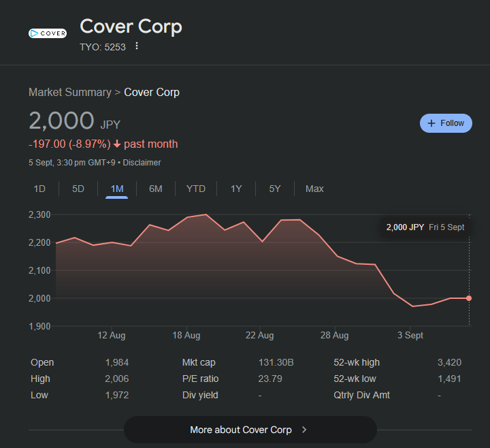
Task: Show the 6M chart range
Action: pyautogui.click(x=156, y=189)
